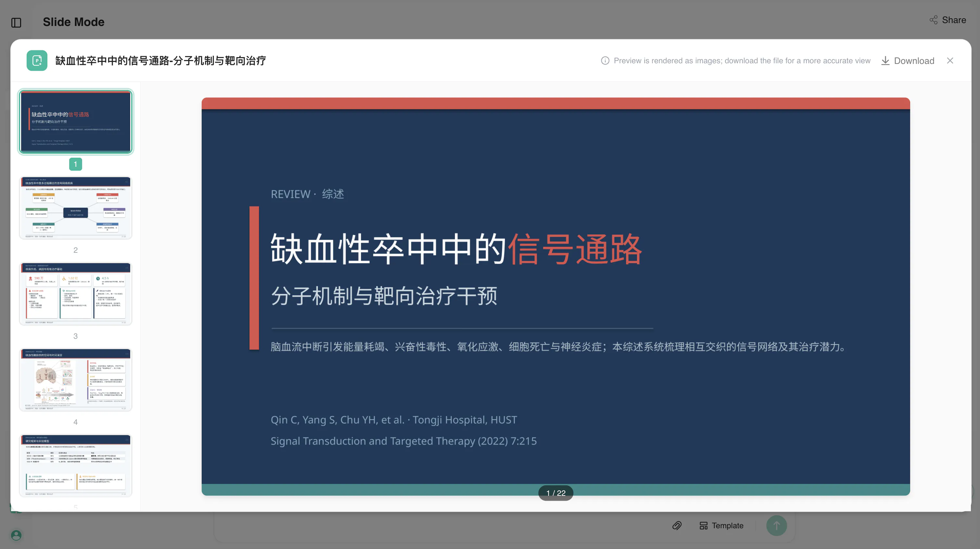Open the user profile avatar
Screen dimensions: 980x549
pos(16,535)
